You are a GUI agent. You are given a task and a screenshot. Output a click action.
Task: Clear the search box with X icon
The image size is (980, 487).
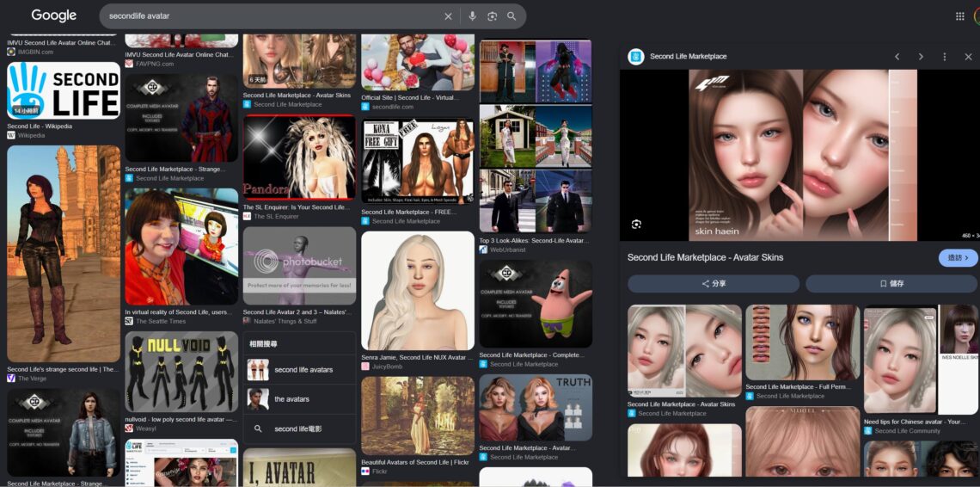pyautogui.click(x=448, y=16)
